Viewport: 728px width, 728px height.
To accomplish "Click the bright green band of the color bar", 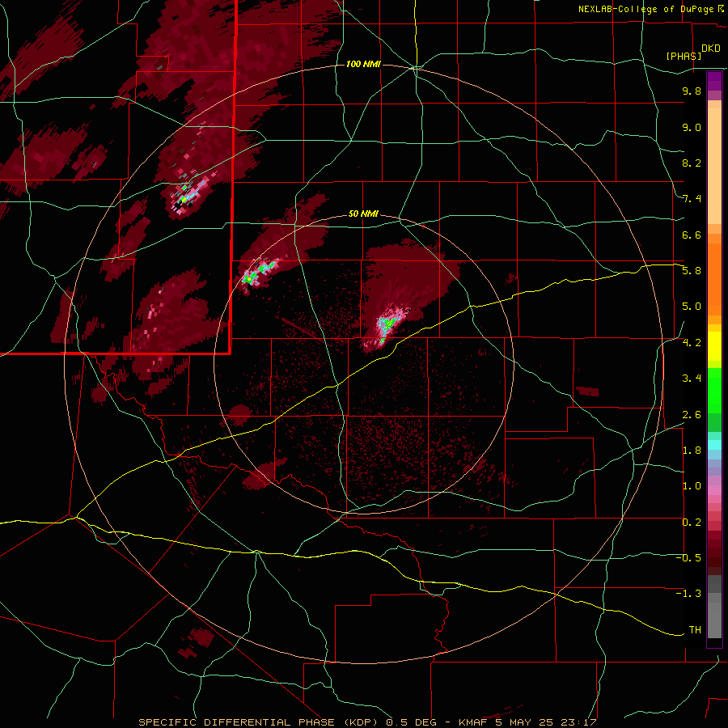I will 714,390.
